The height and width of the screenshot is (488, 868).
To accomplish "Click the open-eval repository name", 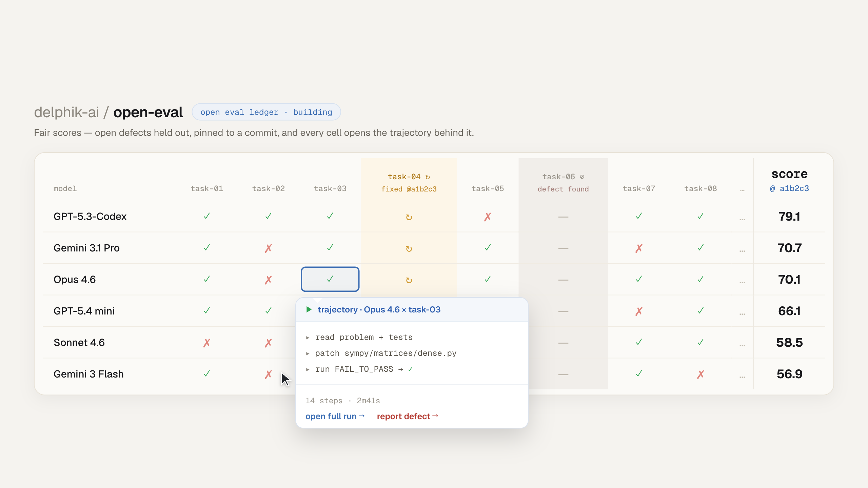I will pos(148,112).
